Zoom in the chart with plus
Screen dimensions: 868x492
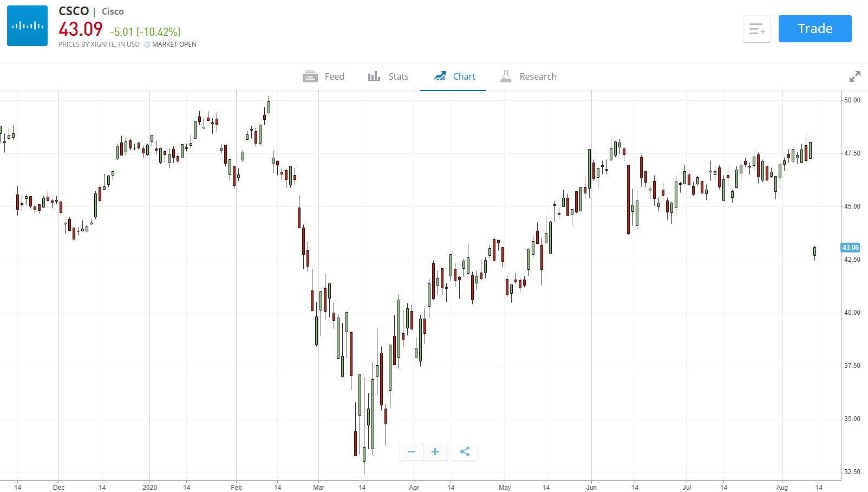click(x=435, y=451)
